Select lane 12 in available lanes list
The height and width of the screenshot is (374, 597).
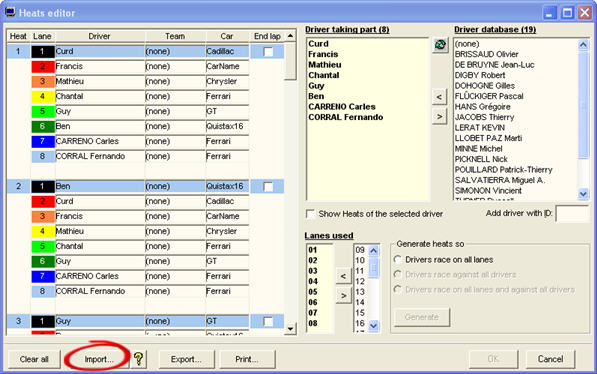(360, 281)
